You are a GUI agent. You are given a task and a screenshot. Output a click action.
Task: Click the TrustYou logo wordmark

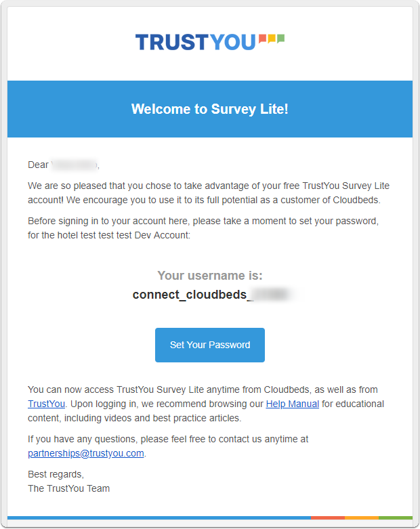tap(195, 42)
